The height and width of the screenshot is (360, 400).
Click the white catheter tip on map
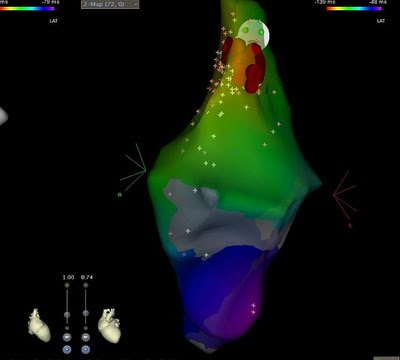253,33
